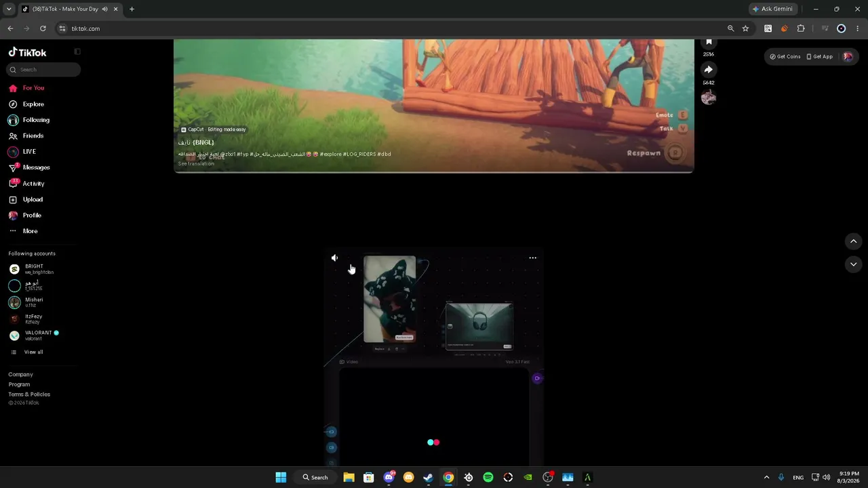Image resolution: width=868 pixels, height=488 pixels.
Task: Open Spotify from the taskbar
Action: click(488, 477)
